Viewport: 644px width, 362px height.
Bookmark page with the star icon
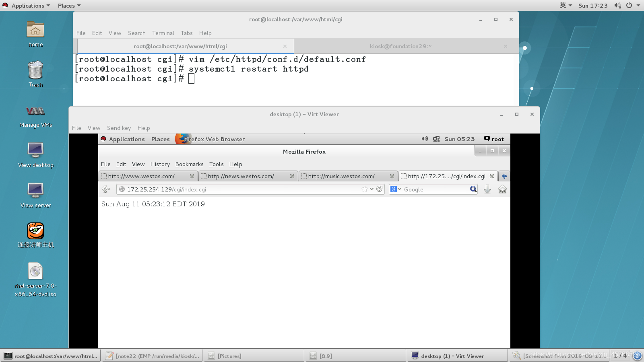pyautogui.click(x=365, y=189)
